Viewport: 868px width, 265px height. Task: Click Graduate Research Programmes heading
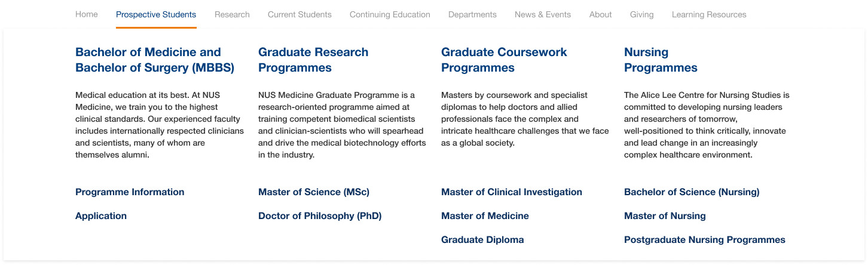[313, 60]
